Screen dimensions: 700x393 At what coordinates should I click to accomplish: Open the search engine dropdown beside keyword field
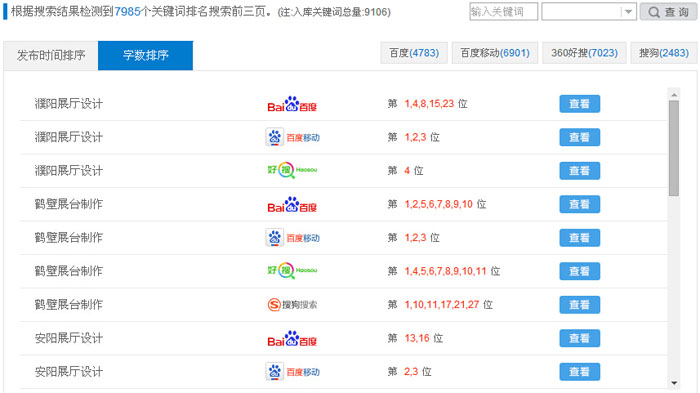tap(589, 12)
